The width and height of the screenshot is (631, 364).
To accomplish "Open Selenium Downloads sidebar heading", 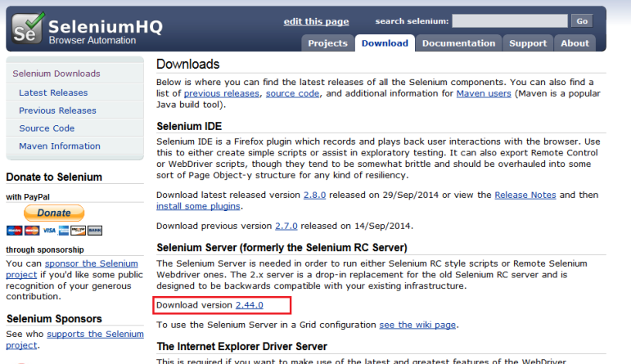I will click(x=56, y=74).
